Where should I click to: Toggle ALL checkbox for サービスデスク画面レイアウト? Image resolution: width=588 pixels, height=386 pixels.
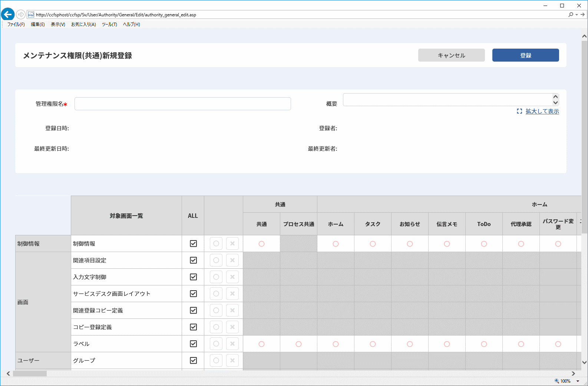pyautogui.click(x=193, y=294)
